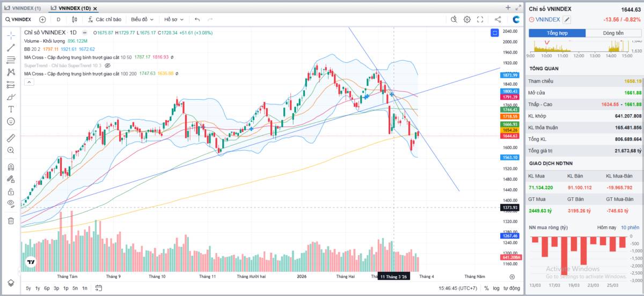644x296 pixels.
Task: Open the quick search icon
Action: (453, 19)
